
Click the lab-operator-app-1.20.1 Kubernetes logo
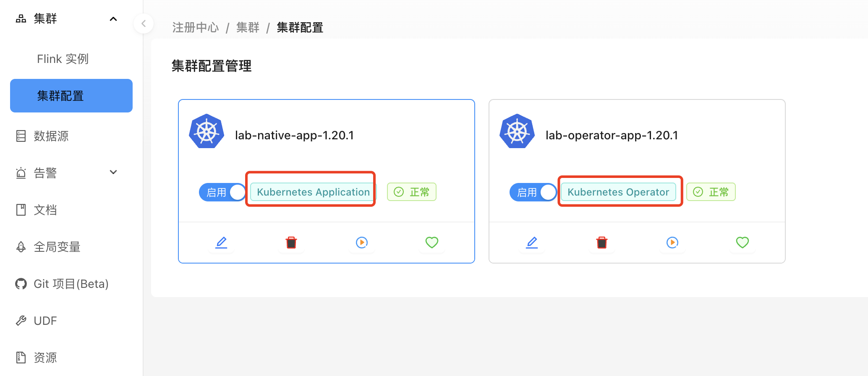(x=517, y=131)
